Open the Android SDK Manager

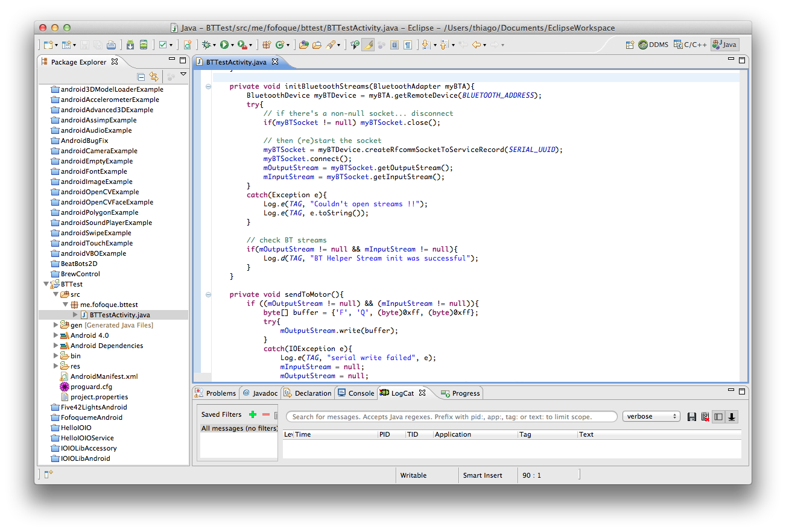pos(130,45)
